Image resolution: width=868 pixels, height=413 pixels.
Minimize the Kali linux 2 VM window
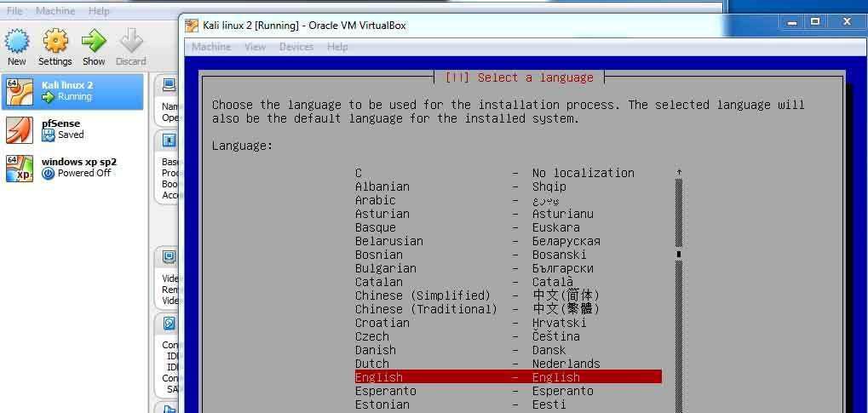793,22
